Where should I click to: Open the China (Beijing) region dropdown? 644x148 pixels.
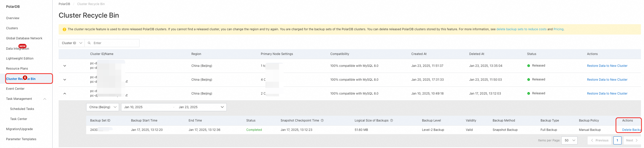pyautogui.click(x=103, y=107)
